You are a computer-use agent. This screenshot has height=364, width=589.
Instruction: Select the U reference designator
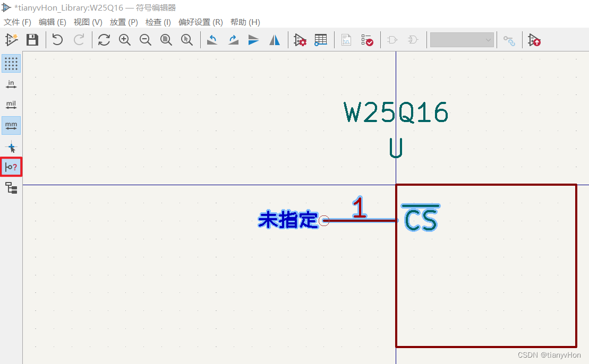click(396, 148)
